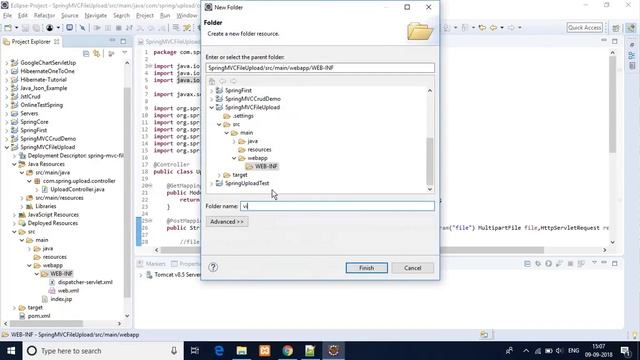640x360 pixels.
Task: Select GoogleChartServletJsp project
Action: pyautogui.click(x=48, y=62)
